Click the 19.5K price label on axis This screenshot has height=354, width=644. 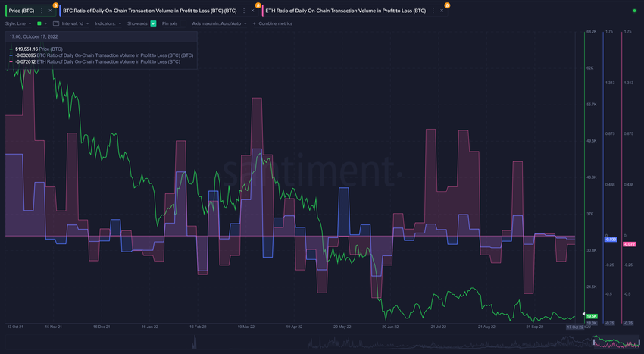click(x=592, y=315)
